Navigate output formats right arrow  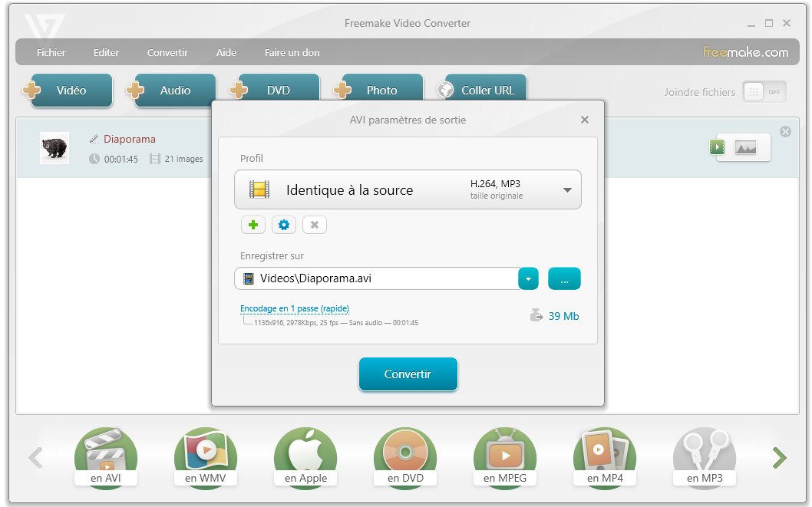point(779,458)
